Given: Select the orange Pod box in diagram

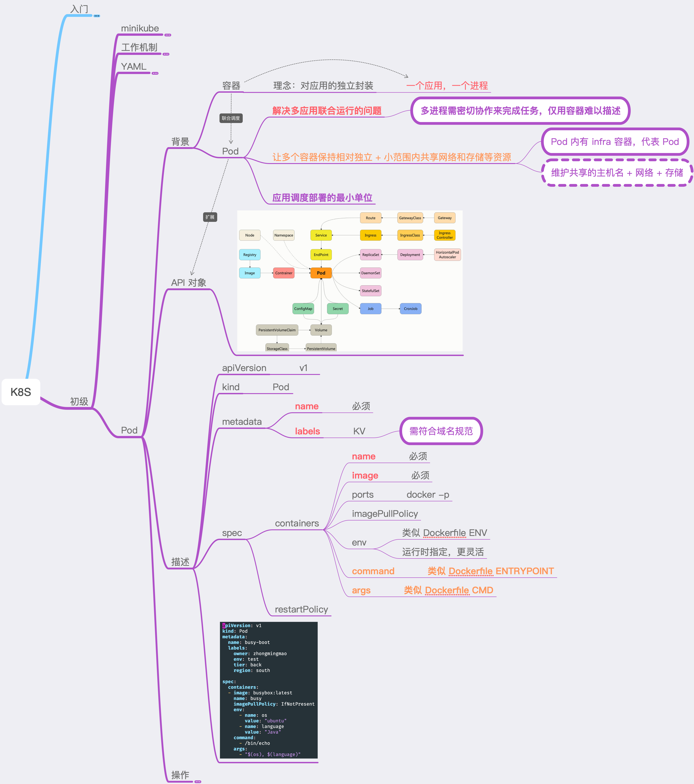Looking at the screenshot, I should (x=321, y=273).
